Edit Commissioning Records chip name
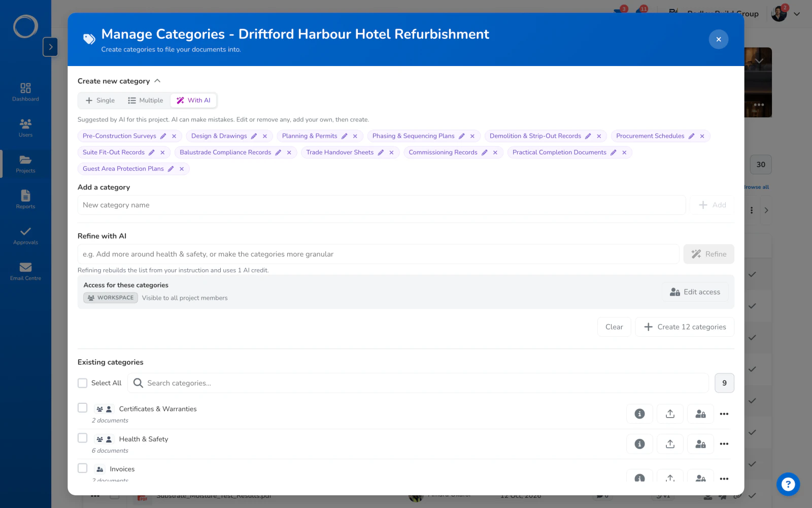 (x=485, y=152)
